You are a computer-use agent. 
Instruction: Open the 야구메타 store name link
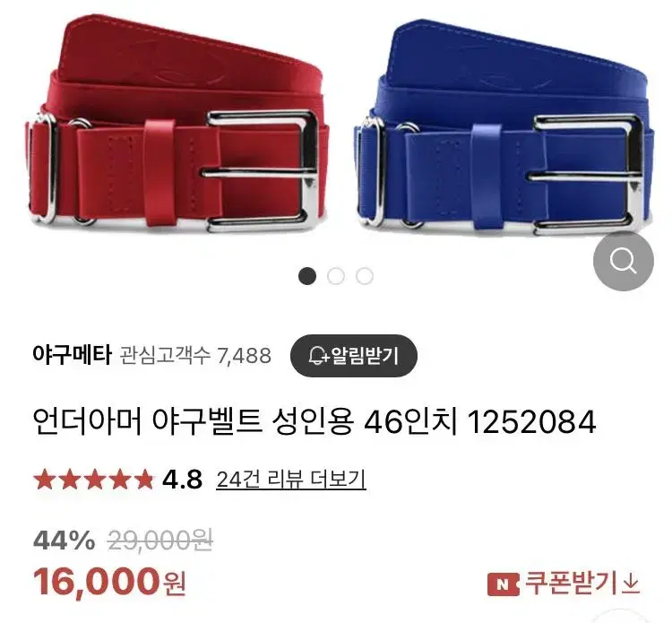click(72, 356)
